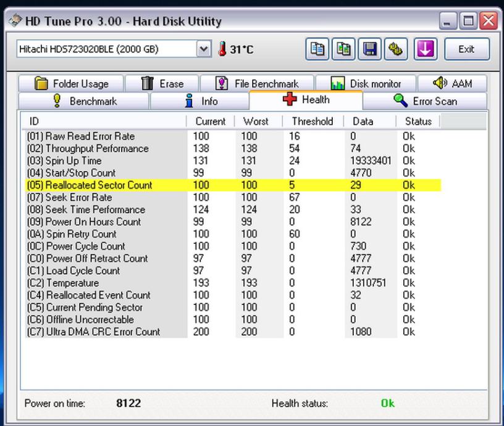Click the thermometer temperature icon
The width and height of the screenshot is (504, 426).
pyautogui.click(x=222, y=49)
